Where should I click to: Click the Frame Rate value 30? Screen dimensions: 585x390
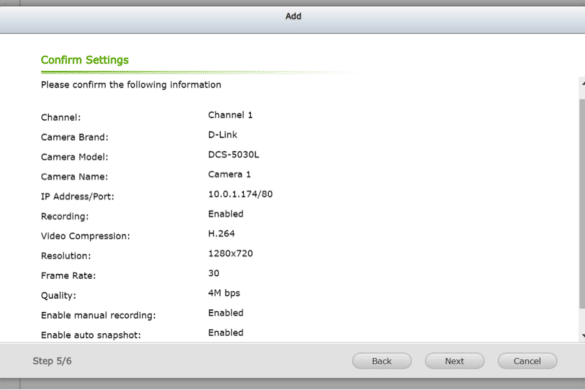(x=213, y=273)
